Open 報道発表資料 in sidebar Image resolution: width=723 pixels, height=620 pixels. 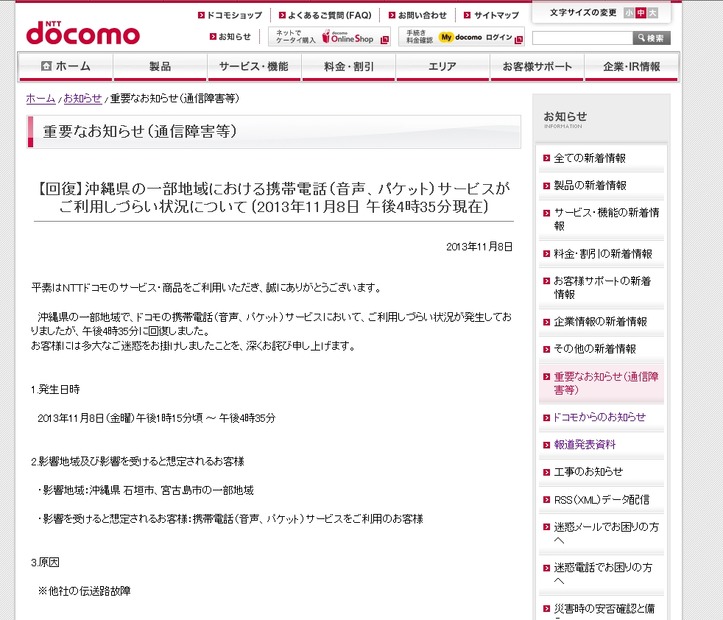click(x=601, y=445)
